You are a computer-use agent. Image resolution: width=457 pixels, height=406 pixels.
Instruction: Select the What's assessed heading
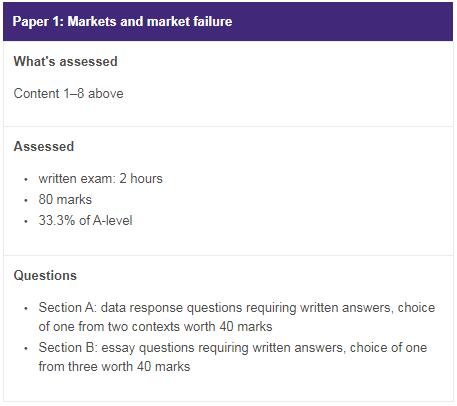(x=66, y=61)
